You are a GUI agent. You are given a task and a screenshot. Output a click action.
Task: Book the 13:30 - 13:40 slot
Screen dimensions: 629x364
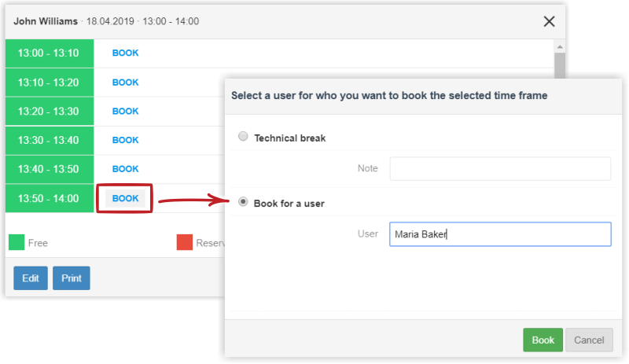(x=125, y=140)
